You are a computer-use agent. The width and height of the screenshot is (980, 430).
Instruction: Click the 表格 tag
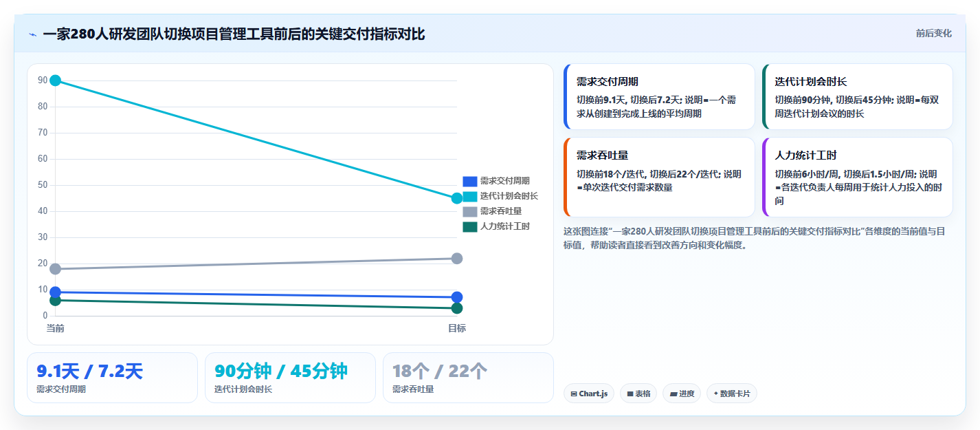tap(638, 394)
